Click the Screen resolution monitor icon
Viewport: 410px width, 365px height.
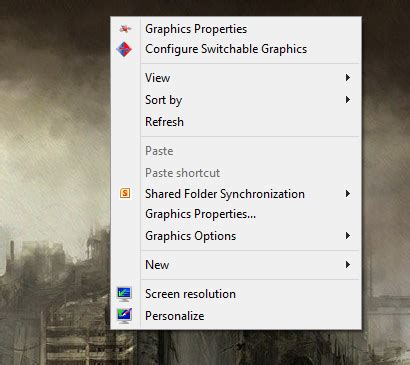[124, 294]
